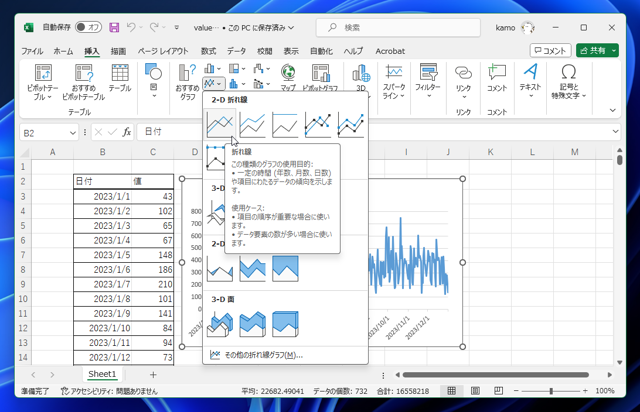Viewport: 640px width, 412px height.
Task: Click the zoom slider in status bar
Action: [552, 391]
